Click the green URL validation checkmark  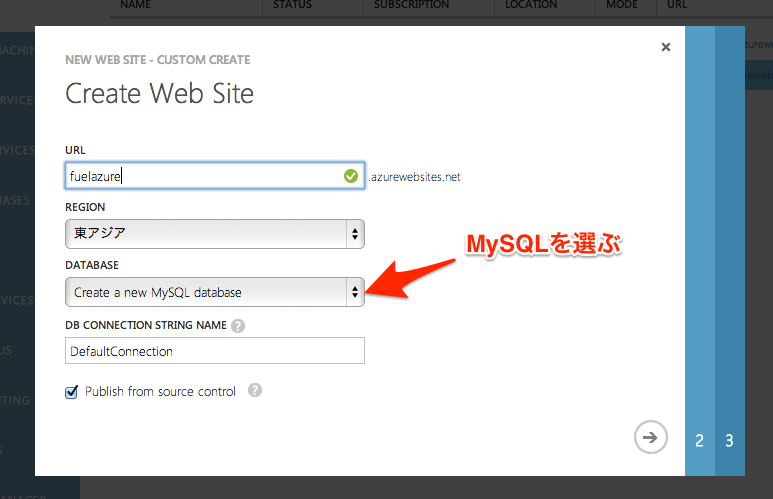(x=351, y=176)
